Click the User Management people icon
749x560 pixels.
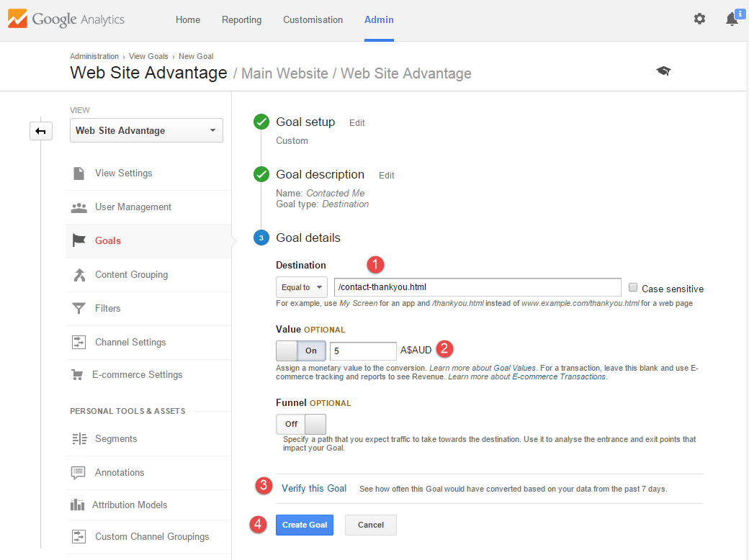(x=79, y=208)
